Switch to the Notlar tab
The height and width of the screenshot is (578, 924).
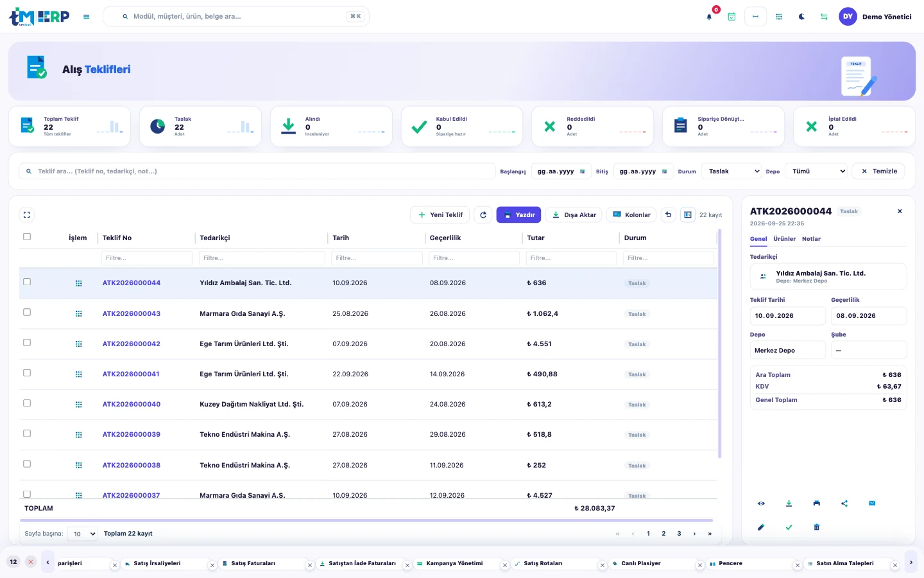[x=811, y=239]
